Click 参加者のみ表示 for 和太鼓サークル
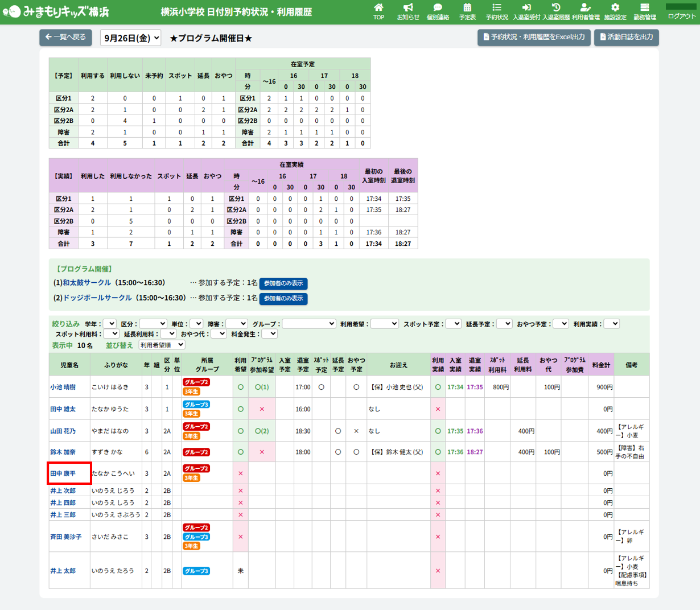700x610 pixels. click(x=283, y=283)
